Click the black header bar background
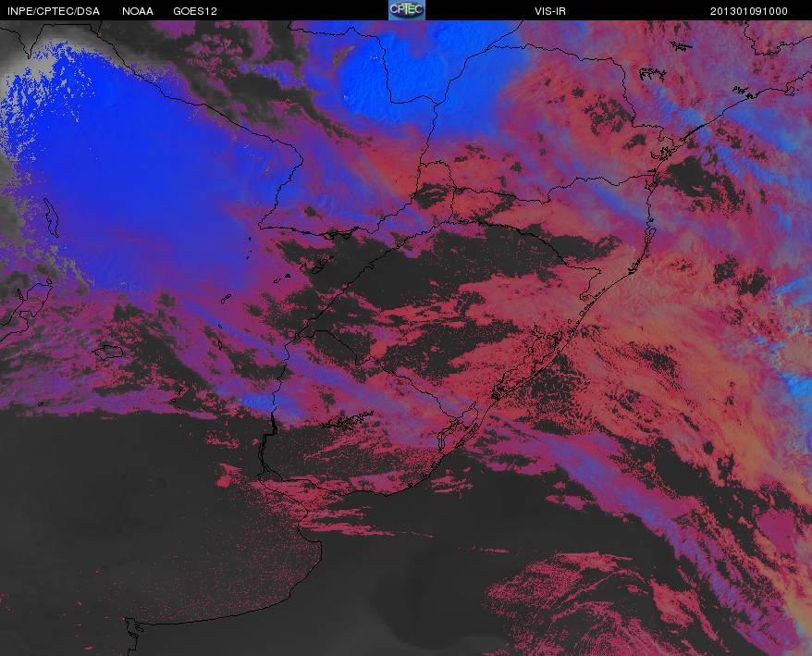 311,10
